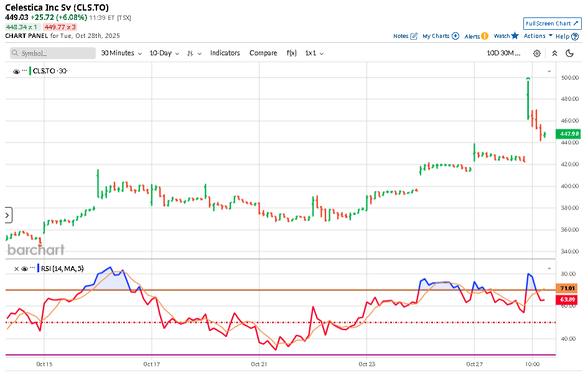Switch to dark mode moon icon
Image resolution: width=588 pixels, height=373 pixels.
(x=569, y=53)
